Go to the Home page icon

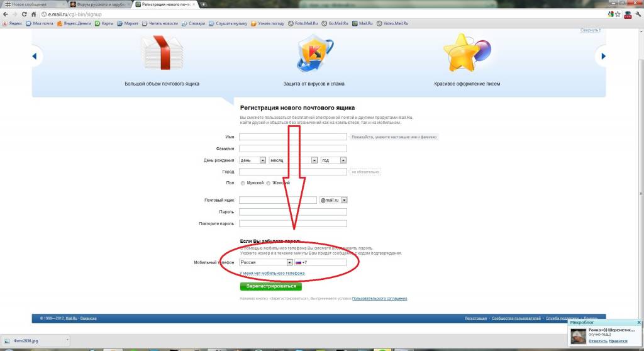point(34,14)
